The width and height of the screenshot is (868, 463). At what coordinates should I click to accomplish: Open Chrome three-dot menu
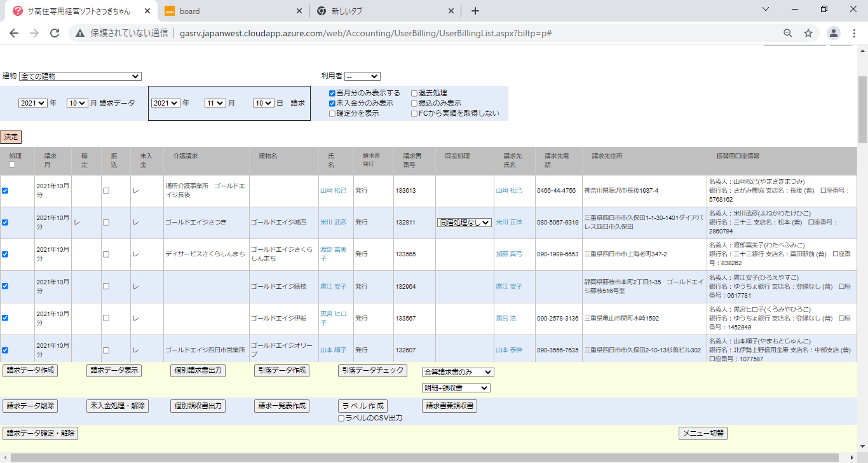(x=855, y=33)
